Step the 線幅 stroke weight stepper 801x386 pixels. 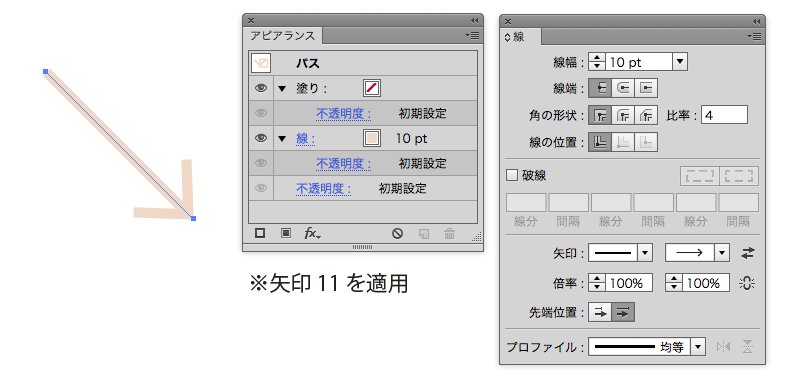(x=596, y=62)
